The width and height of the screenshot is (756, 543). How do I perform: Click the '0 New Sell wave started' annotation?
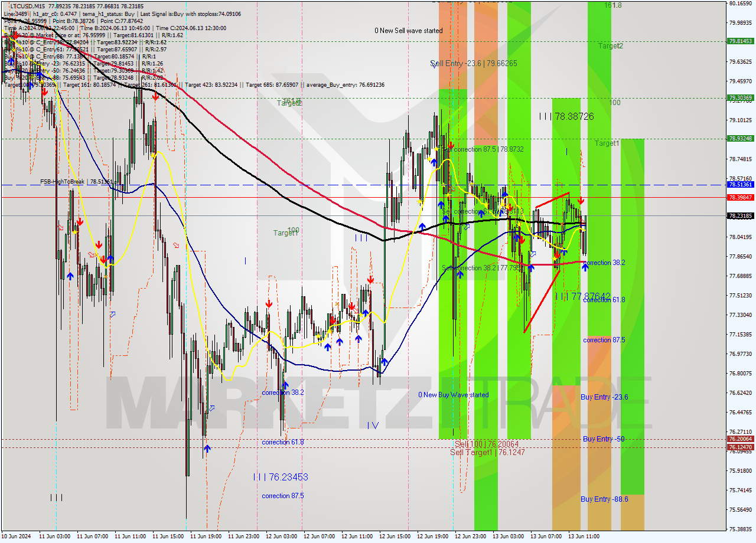point(408,31)
